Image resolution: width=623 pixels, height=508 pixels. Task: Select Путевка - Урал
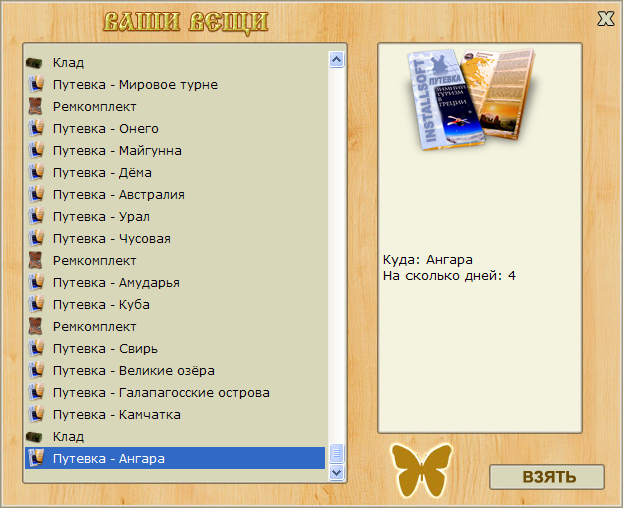175,216
